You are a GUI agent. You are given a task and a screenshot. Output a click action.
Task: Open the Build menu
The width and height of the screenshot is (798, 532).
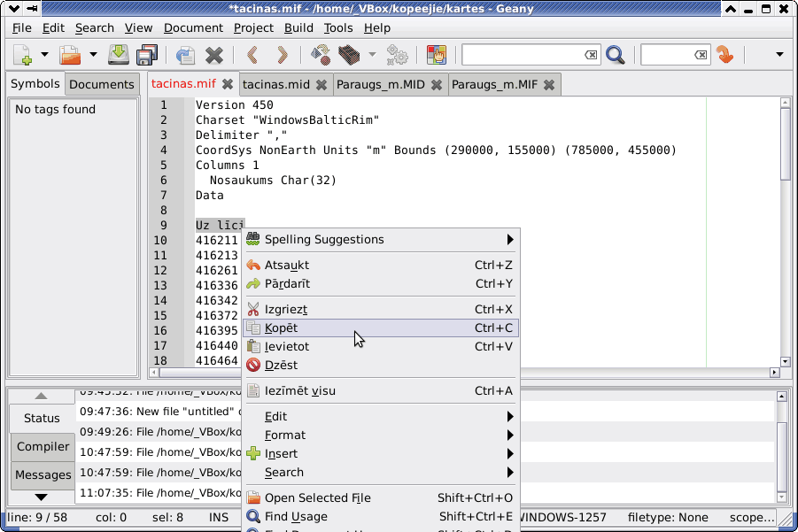point(298,28)
